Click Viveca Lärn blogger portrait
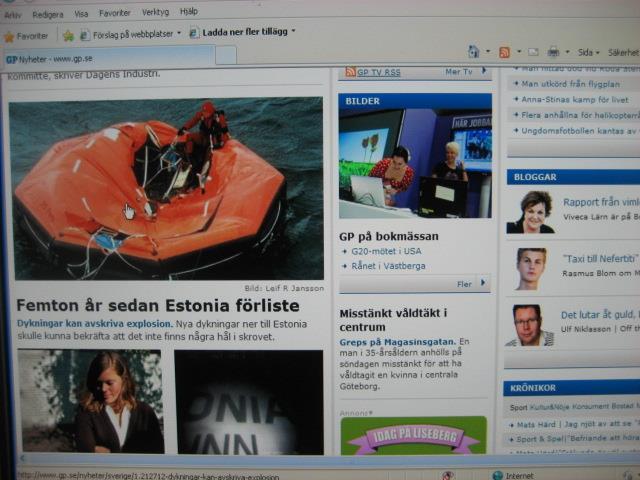This screenshot has height=480, width=640. coord(530,212)
